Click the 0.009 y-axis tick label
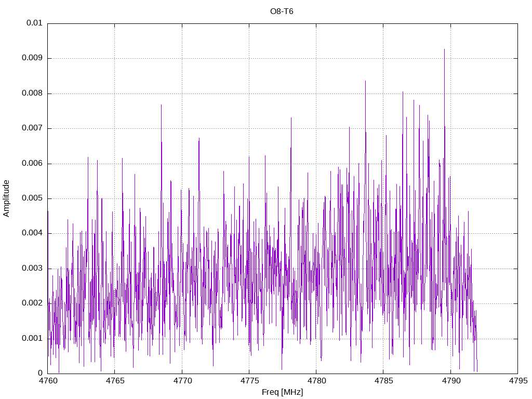 click(32, 58)
